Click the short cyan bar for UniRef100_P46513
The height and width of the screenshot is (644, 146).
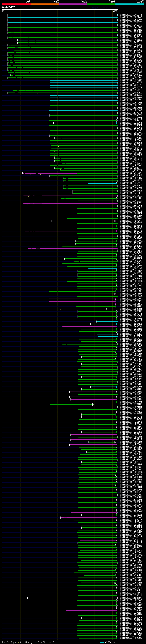(x=103, y=183)
